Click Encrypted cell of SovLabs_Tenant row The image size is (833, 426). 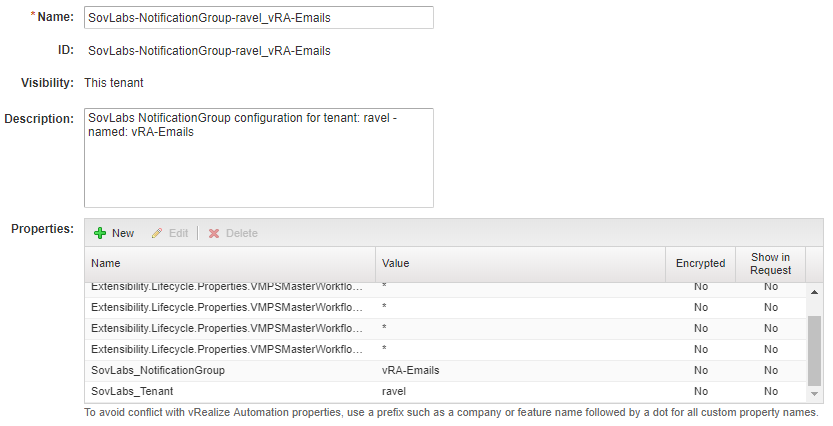[700, 391]
